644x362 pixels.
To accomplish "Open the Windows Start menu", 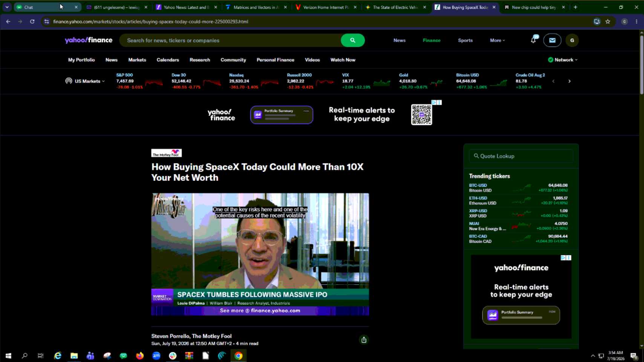I will point(8,356).
